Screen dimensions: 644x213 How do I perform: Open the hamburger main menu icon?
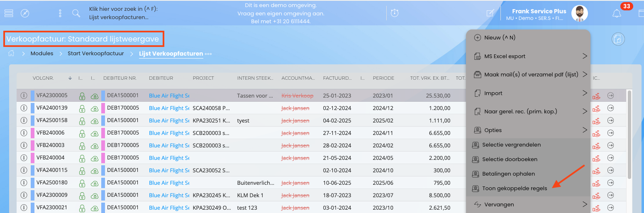point(9,13)
